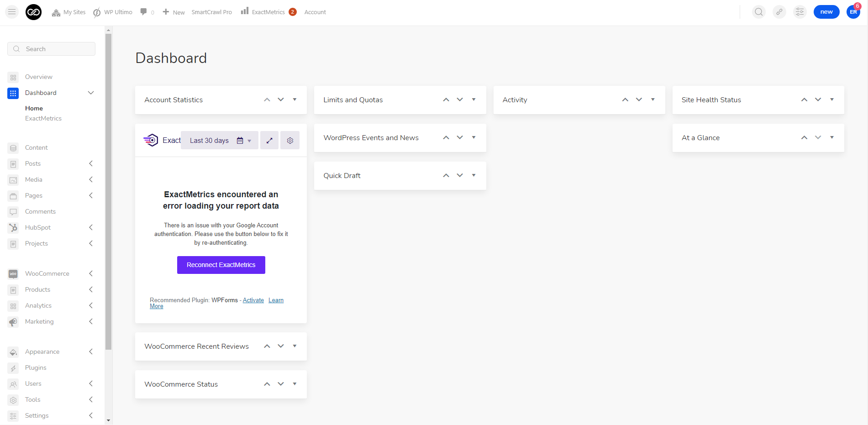The height and width of the screenshot is (425, 868).
Task: Click the HubSpot sidebar icon
Action: click(13, 228)
